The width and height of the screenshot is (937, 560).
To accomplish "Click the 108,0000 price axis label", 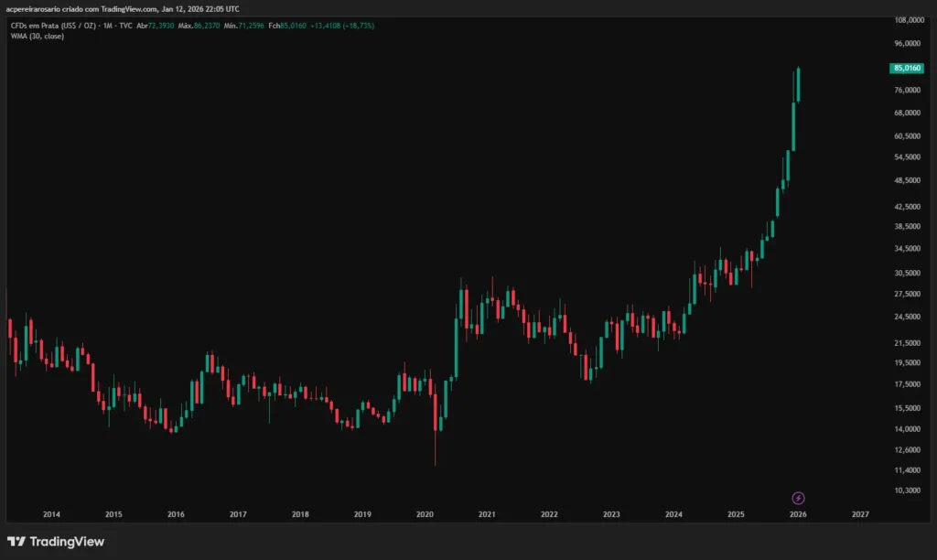I will [906, 19].
